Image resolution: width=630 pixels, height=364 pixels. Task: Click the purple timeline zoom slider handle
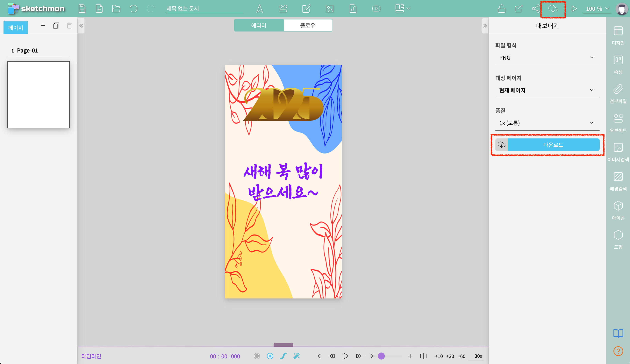point(381,356)
